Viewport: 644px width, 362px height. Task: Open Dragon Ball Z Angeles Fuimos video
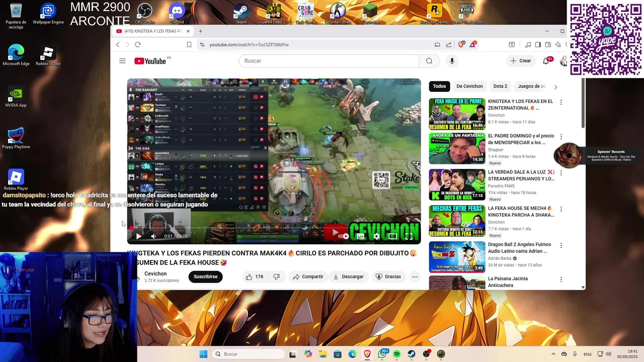[x=457, y=257]
